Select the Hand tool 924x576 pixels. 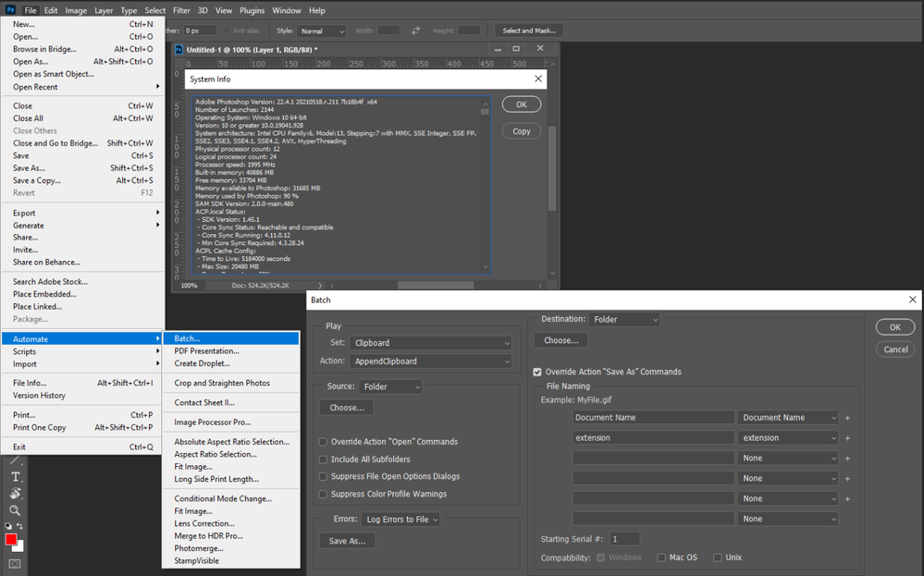[15, 491]
